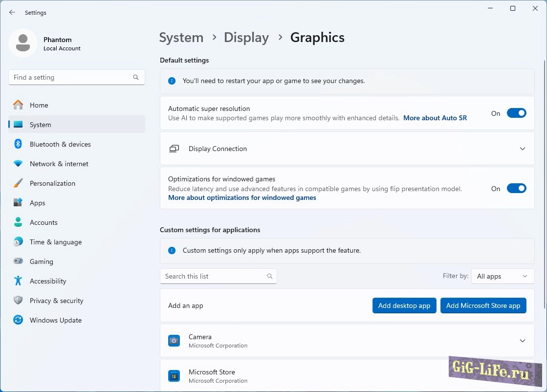Navigate to Display in the breadcrumb
The image size is (547, 392).
pyautogui.click(x=246, y=38)
